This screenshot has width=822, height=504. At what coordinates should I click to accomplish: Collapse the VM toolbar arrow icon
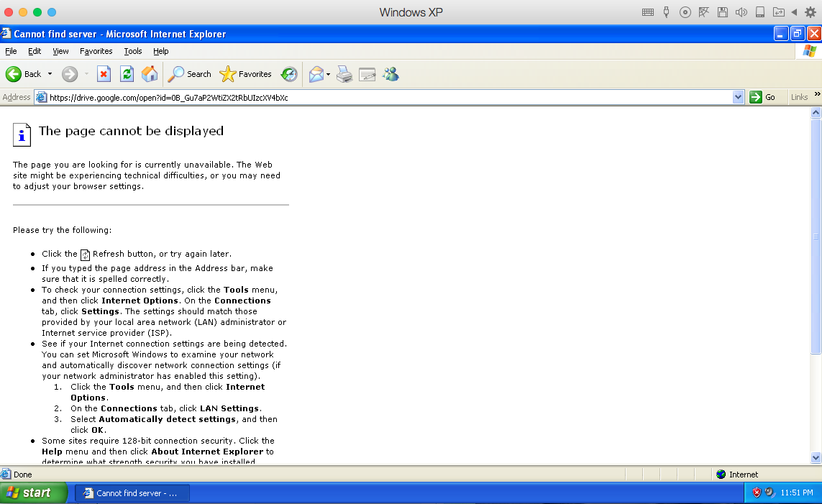point(794,12)
